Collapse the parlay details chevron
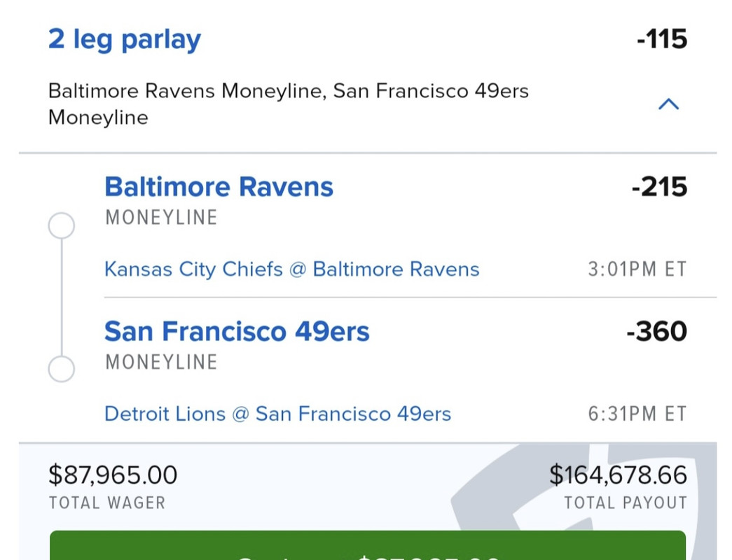 point(668,104)
